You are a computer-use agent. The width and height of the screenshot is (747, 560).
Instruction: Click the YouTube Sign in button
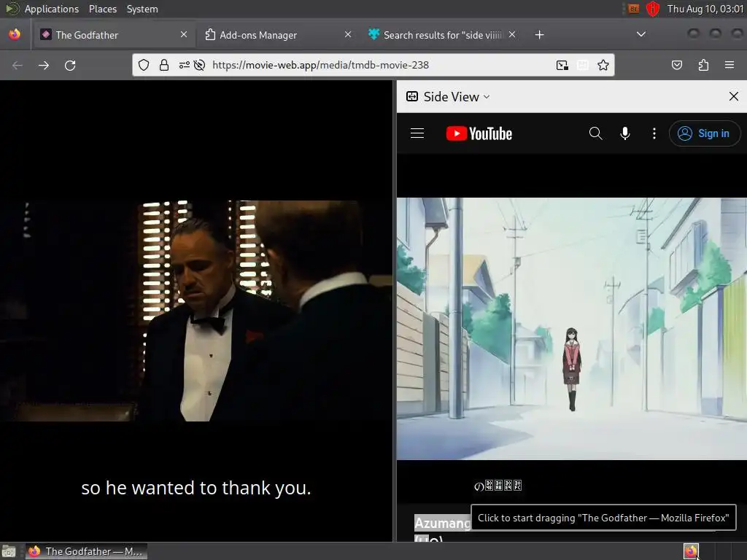[705, 133]
